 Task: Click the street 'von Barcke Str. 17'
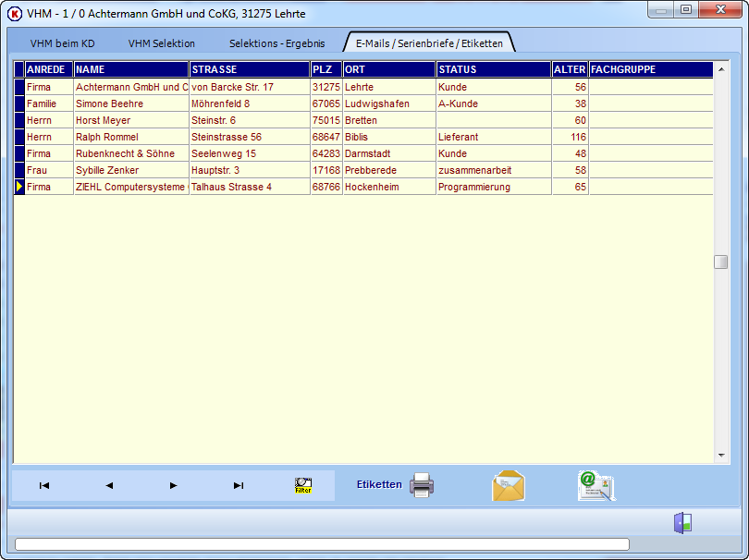point(250,87)
